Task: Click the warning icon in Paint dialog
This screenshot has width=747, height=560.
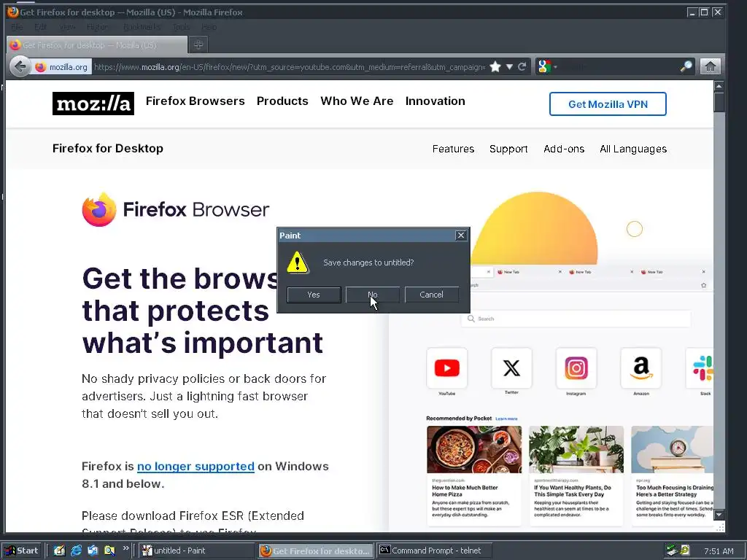Action: [x=298, y=262]
